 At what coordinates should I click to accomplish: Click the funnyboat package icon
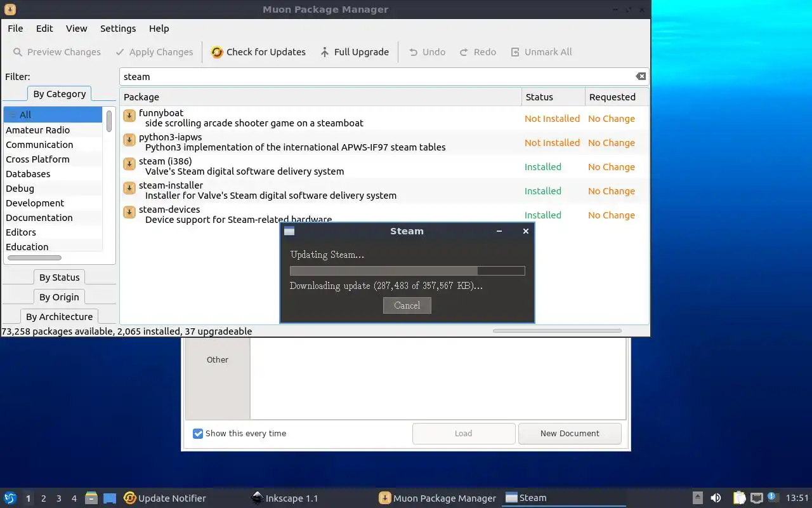point(129,115)
